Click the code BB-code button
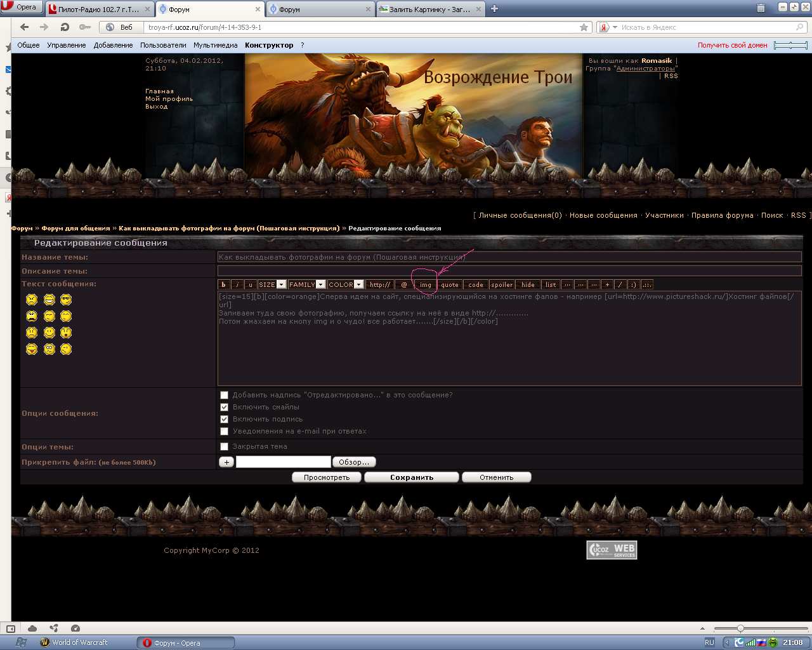 point(476,285)
